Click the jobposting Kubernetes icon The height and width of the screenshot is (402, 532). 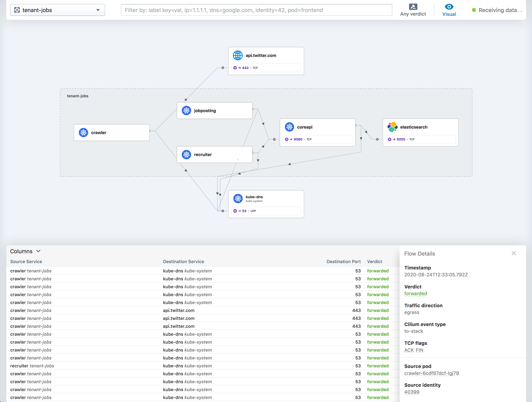point(186,110)
